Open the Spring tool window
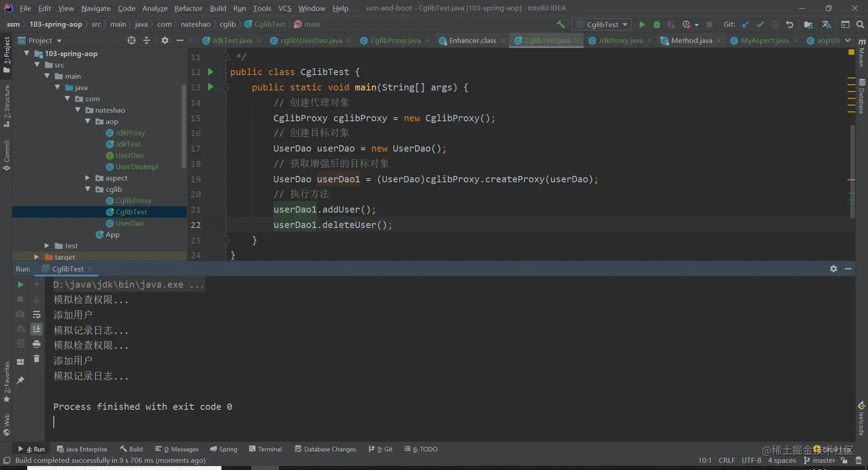The image size is (868, 470). (223, 449)
